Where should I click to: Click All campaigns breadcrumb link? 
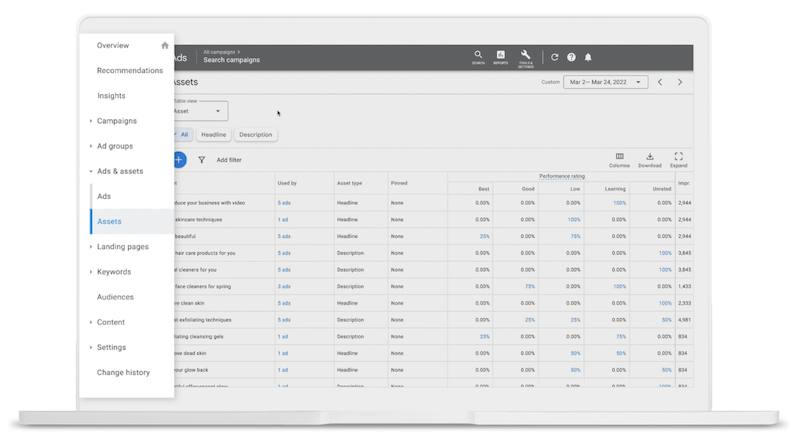(219, 52)
